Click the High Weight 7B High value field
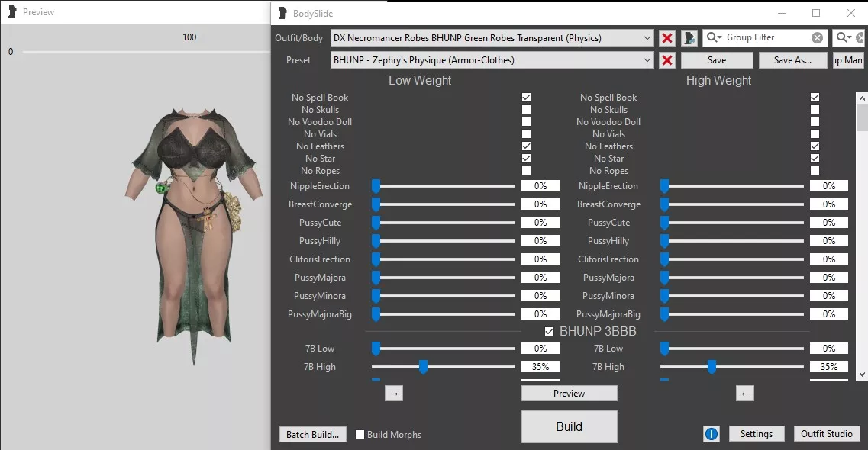868x450 pixels. 829,367
